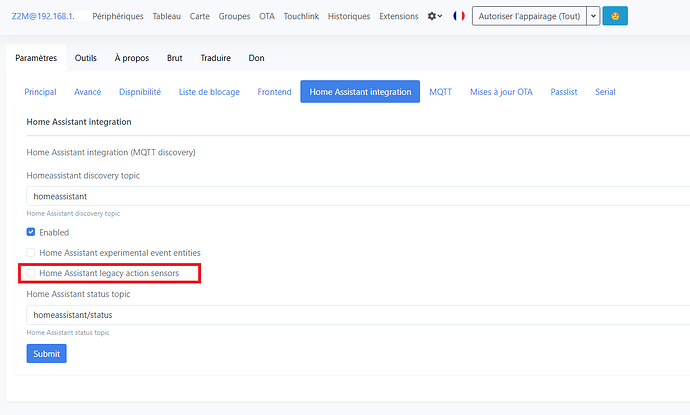The image size is (690, 415).
Task: Select the Paramètres tab
Action: point(36,58)
